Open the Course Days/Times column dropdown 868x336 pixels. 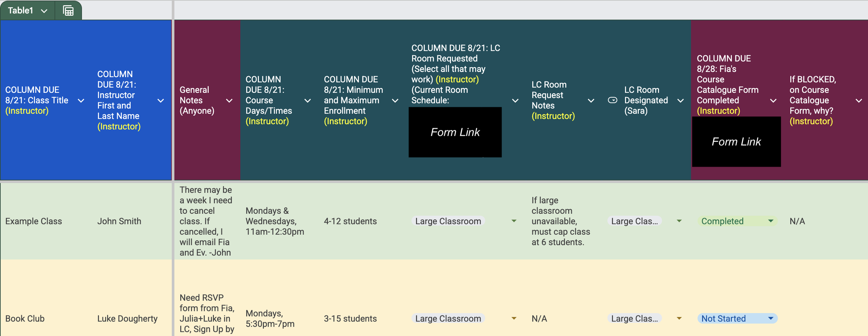(x=308, y=101)
